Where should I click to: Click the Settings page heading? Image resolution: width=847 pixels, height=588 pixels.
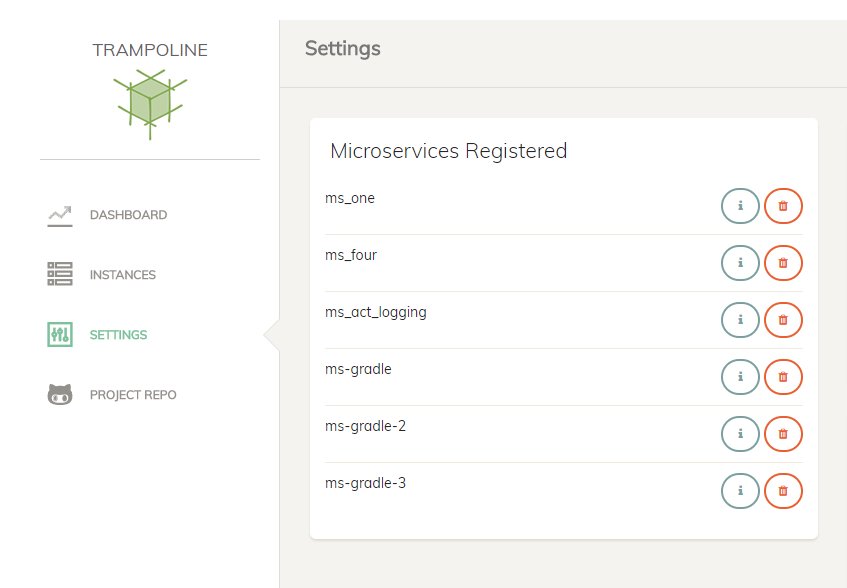(342, 49)
